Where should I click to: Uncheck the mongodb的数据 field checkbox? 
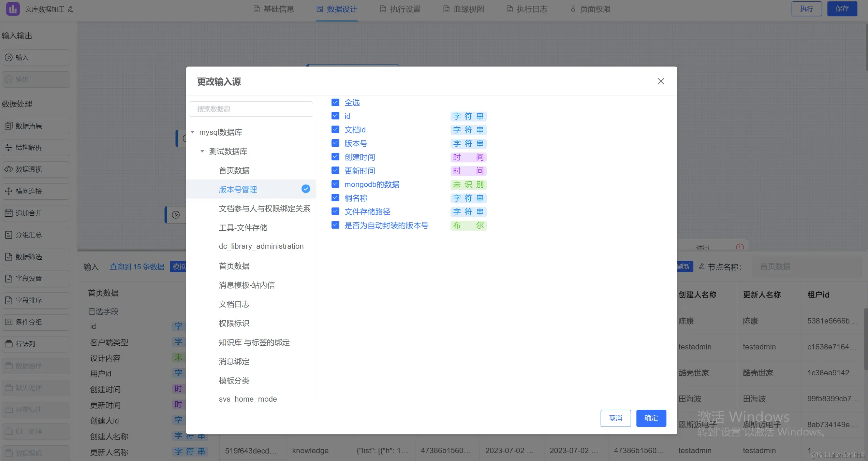click(335, 184)
